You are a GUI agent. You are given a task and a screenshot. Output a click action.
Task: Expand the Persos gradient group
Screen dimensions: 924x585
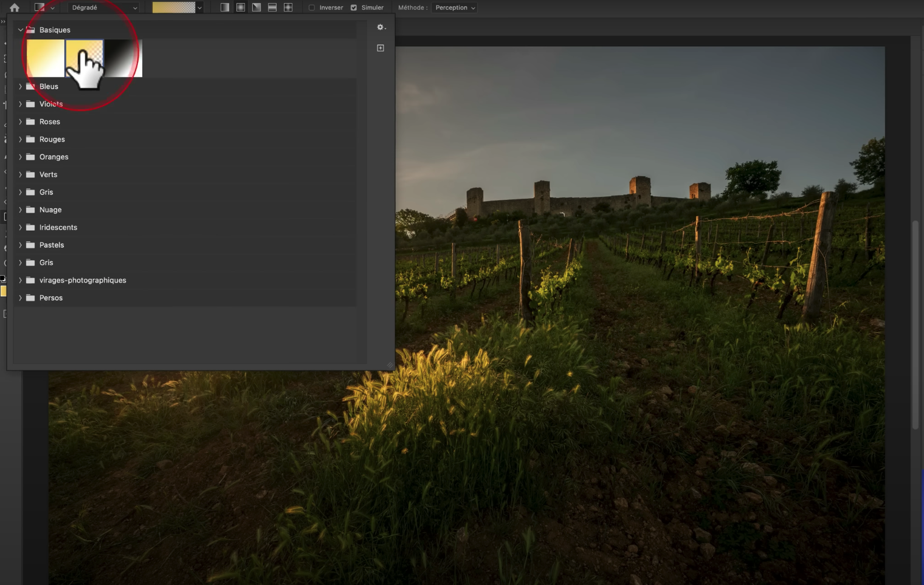click(21, 298)
